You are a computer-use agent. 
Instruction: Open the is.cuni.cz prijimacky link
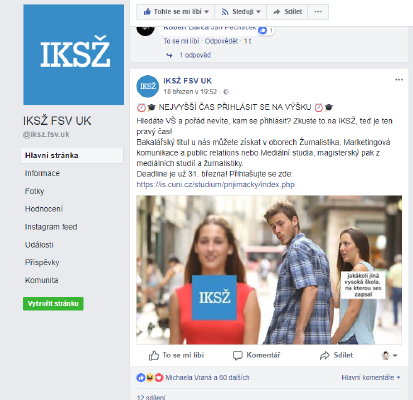216,184
